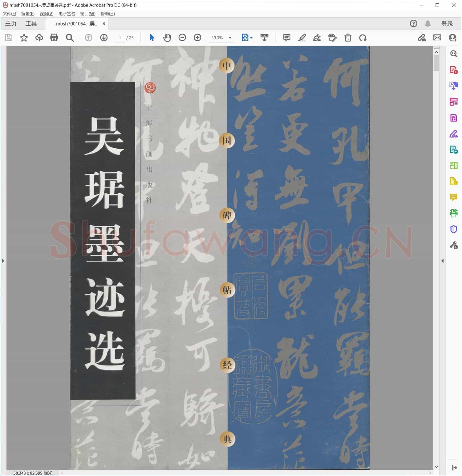The height and width of the screenshot is (476, 462).
Task: Open the Organize Pages tool
Action: [453, 102]
